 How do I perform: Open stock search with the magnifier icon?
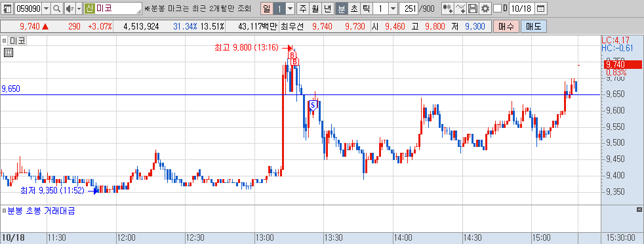tap(57, 9)
